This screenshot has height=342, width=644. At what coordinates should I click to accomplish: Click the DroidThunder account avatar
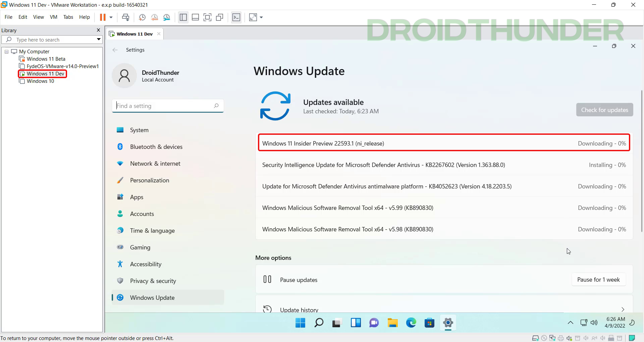tap(124, 76)
